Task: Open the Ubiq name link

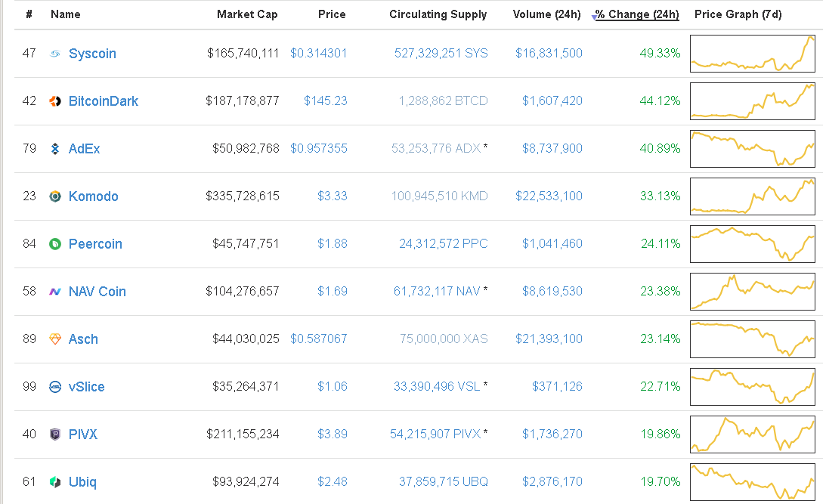Action: click(82, 482)
